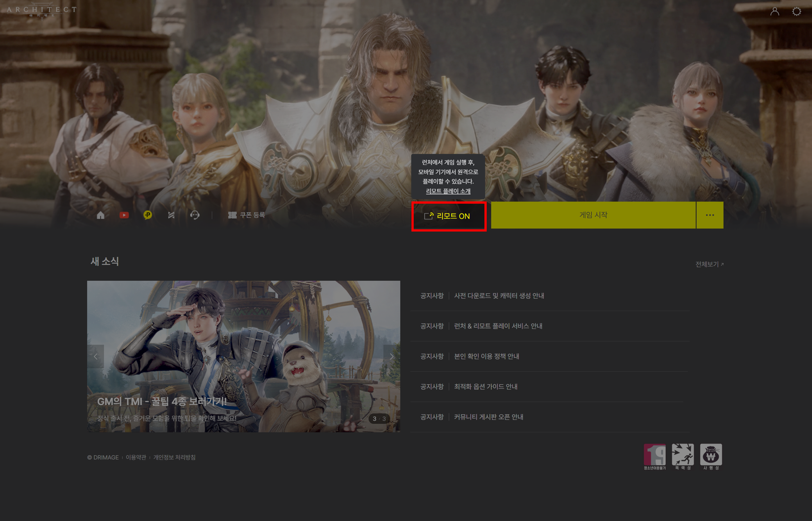Open 개인정보 처리방침 footer link

[x=174, y=457]
